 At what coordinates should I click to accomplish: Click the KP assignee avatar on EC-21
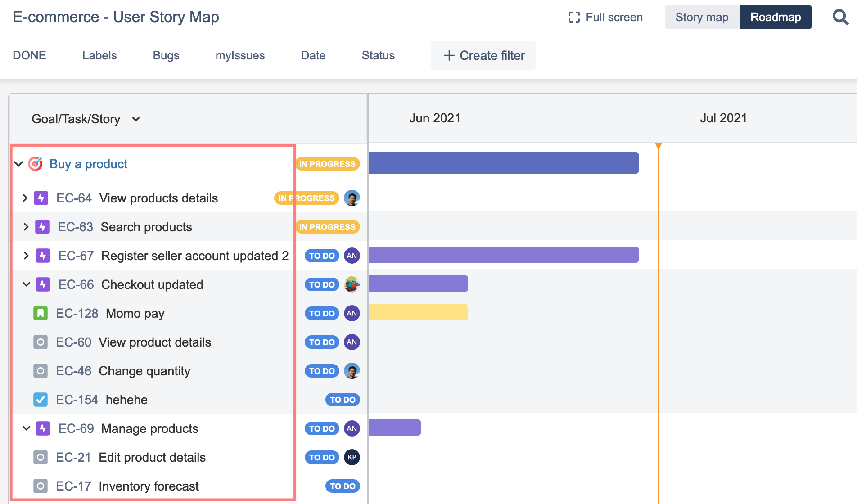(x=352, y=457)
